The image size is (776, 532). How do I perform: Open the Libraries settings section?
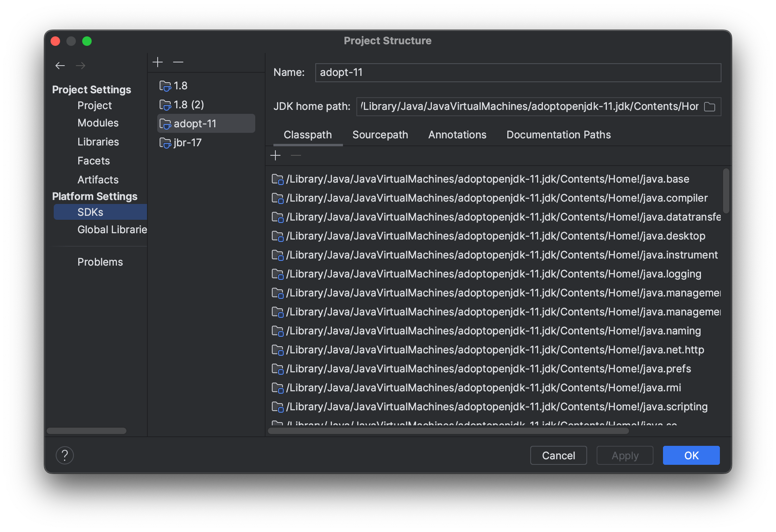pos(98,142)
